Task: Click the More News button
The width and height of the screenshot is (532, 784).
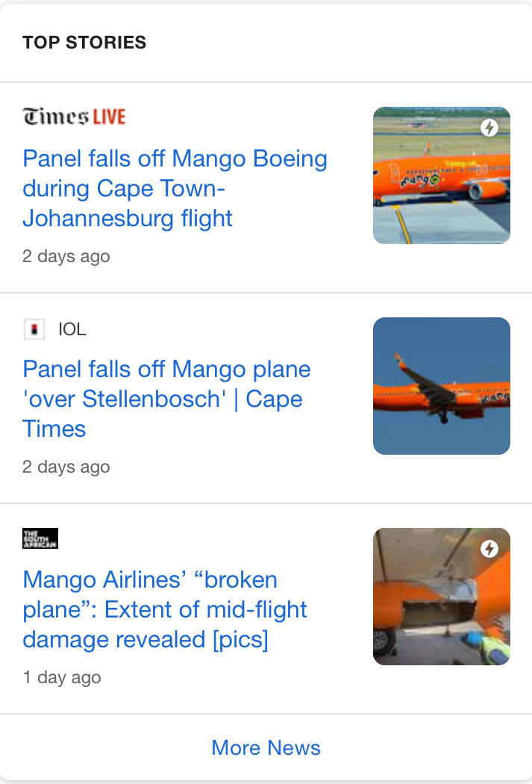Action: (266, 748)
